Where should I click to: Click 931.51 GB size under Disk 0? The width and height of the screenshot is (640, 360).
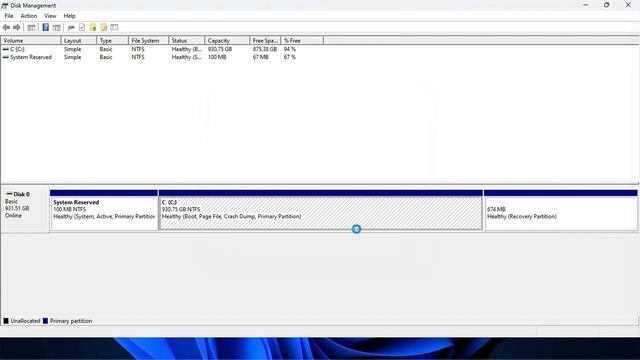pos(17,208)
